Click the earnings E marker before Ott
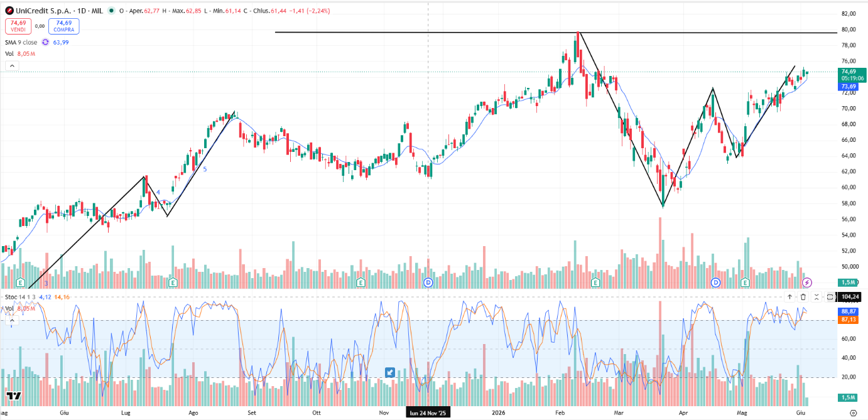 361,283
